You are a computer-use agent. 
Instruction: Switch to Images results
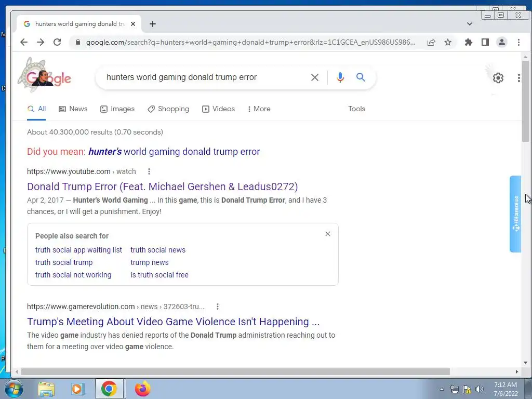point(117,109)
